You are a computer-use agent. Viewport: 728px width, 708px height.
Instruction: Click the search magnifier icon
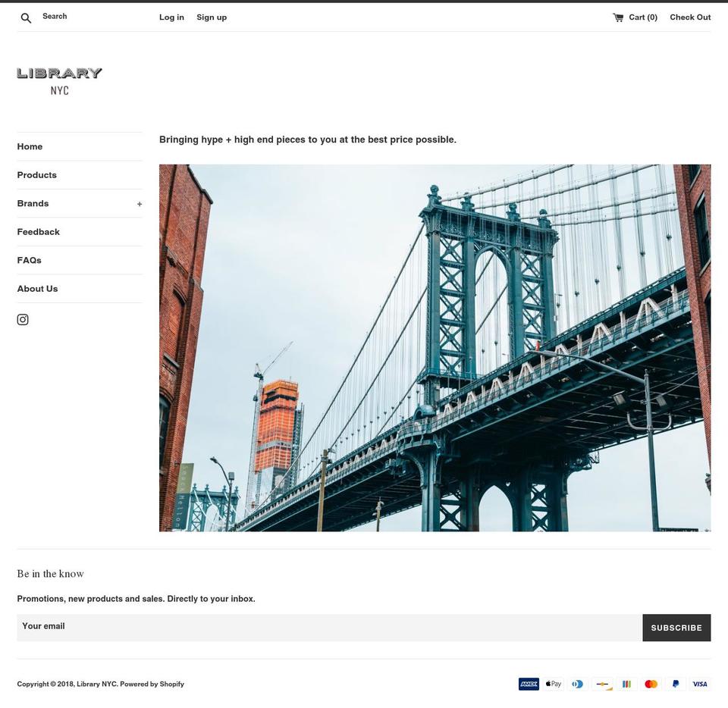click(x=26, y=18)
